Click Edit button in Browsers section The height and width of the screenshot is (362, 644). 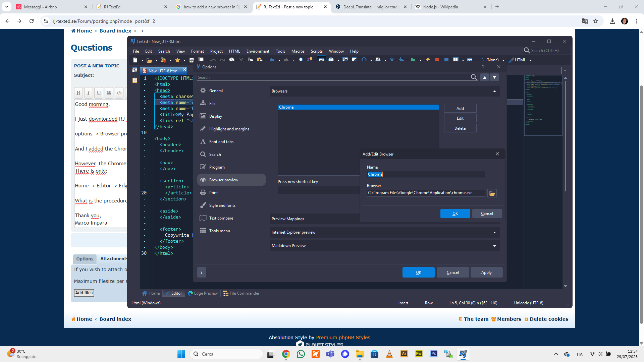click(460, 118)
